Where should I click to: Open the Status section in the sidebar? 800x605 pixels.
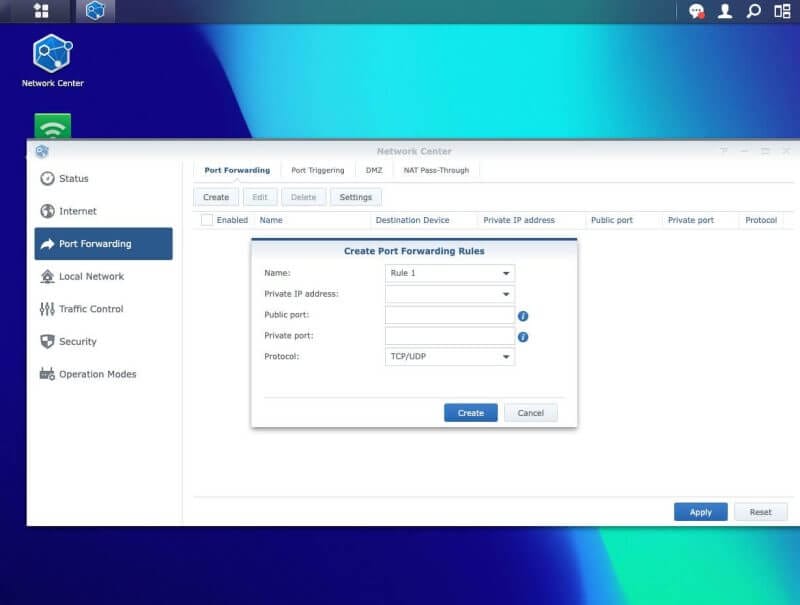click(48, 179)
